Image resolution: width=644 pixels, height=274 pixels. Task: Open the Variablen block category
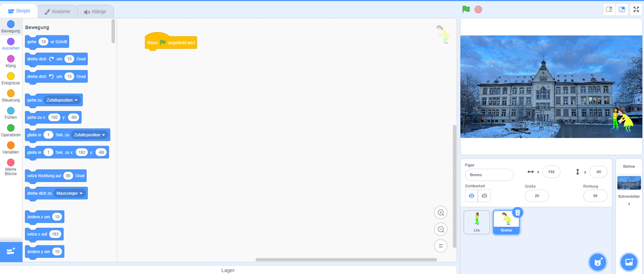pyautogui.click(x=11, y=148)
